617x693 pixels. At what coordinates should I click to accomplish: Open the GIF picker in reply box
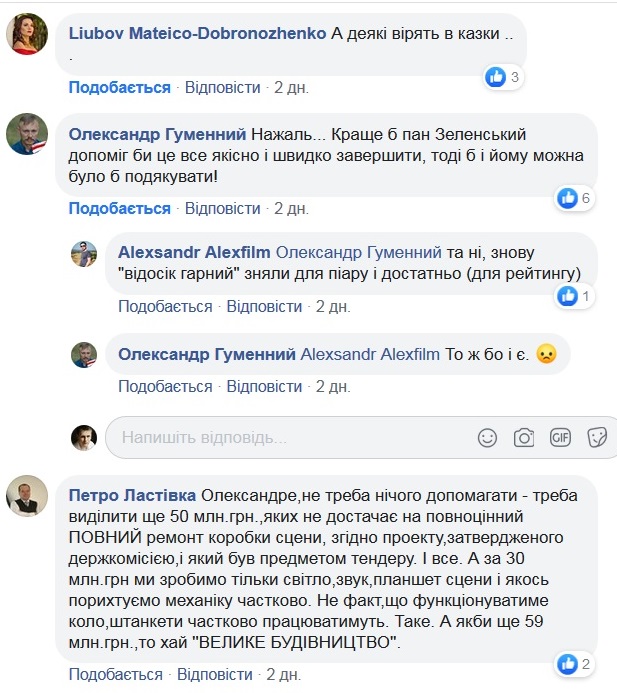[x=560, y=437]
